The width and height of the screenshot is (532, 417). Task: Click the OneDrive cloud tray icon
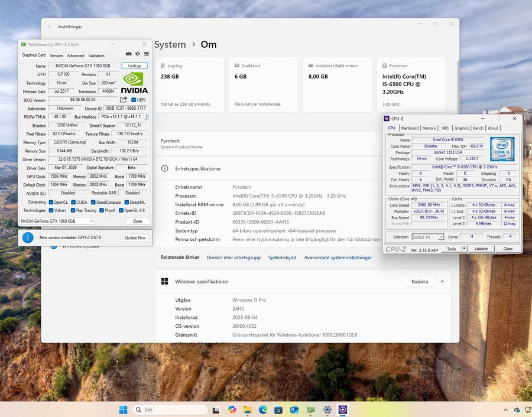click(x=517, y=410)
